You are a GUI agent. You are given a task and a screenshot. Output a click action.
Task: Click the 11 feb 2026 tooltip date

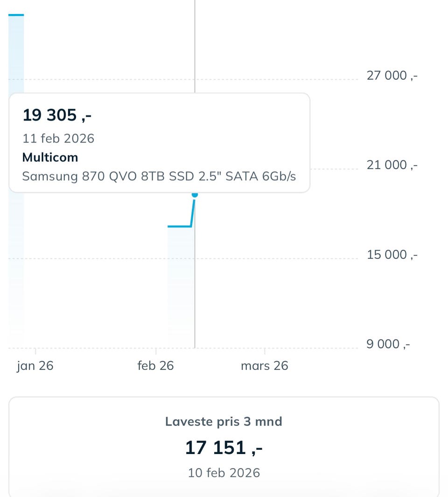(x=58, y=138)
